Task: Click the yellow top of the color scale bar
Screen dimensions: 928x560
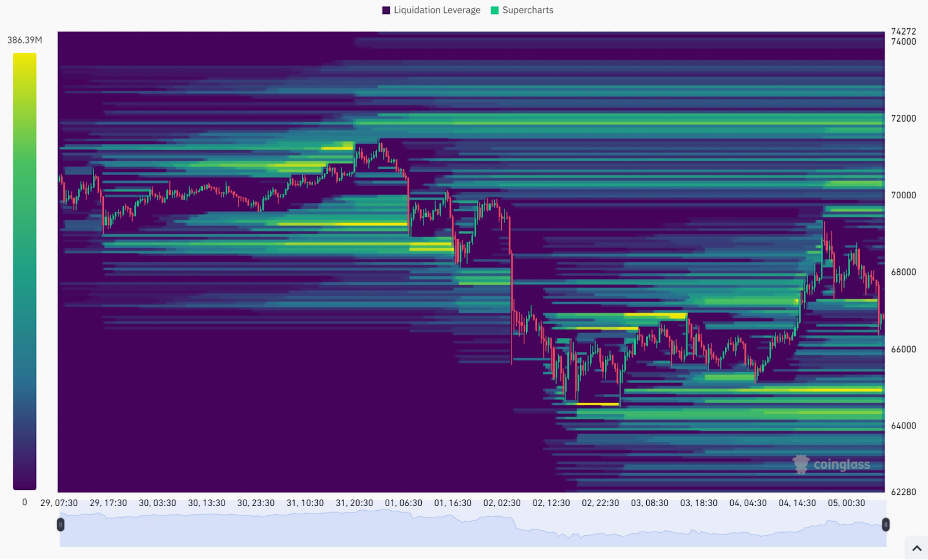Action: (24, 58)
